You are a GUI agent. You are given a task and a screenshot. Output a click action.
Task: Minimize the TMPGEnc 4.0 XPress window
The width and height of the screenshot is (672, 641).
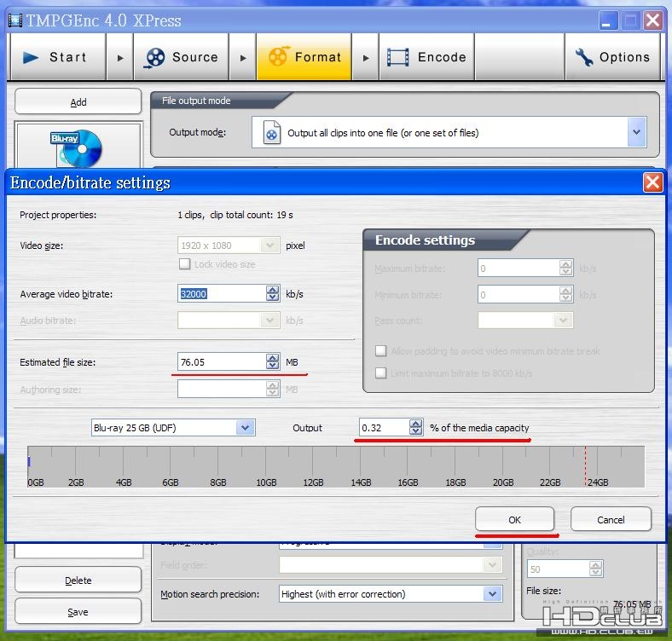[x=608, y=20]
